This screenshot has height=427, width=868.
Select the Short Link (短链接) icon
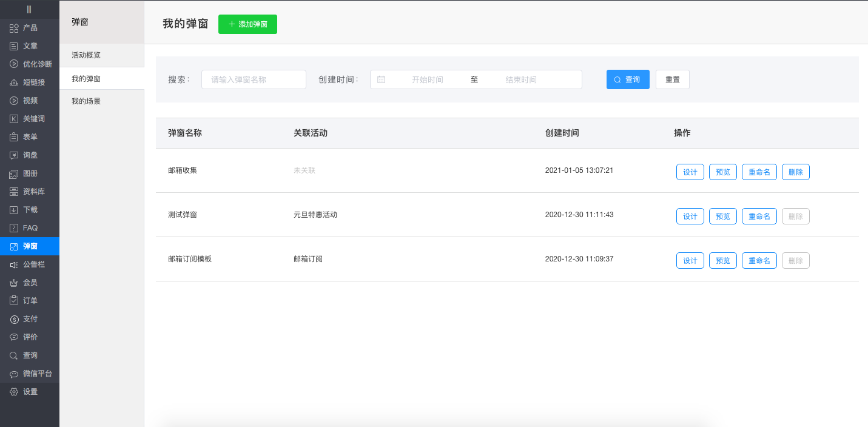[14, 82]
